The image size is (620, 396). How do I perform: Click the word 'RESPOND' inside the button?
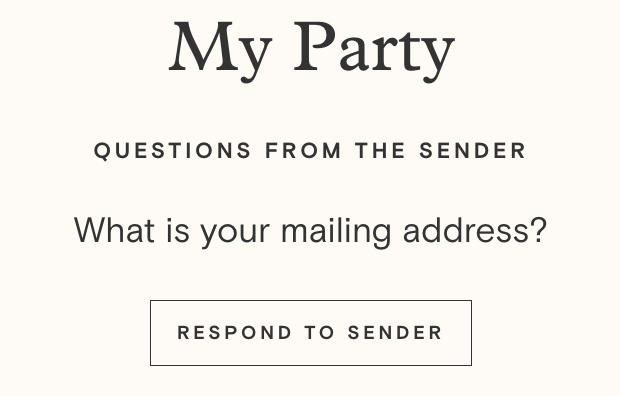(234, 333)
